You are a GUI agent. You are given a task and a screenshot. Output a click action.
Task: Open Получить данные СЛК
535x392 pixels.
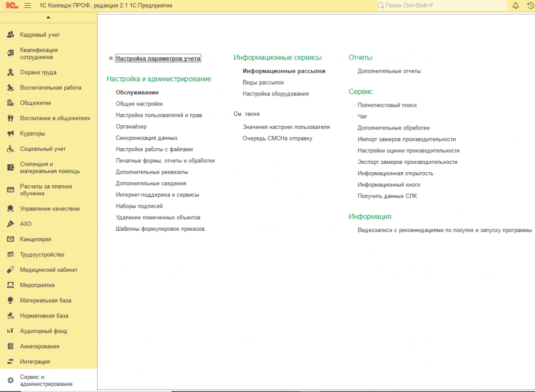click(387, 196)
